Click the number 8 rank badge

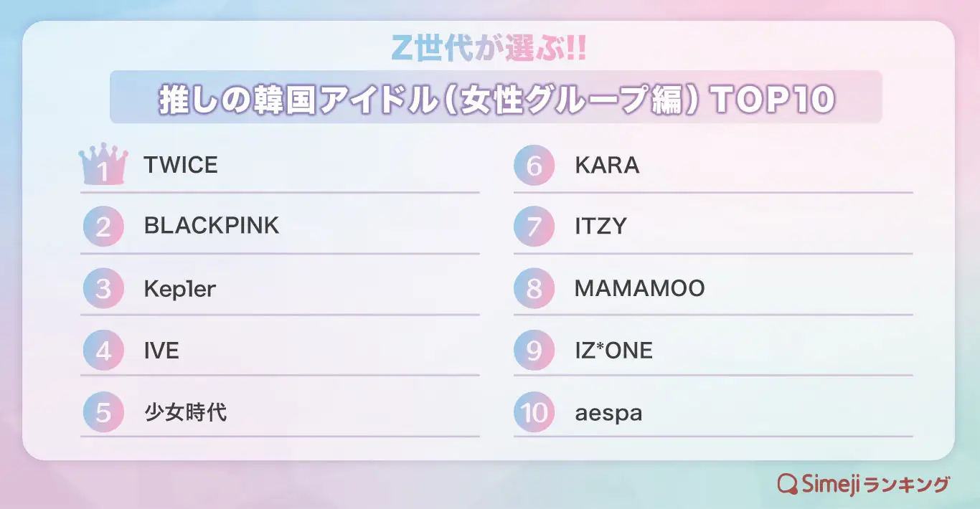click(534, 289)
